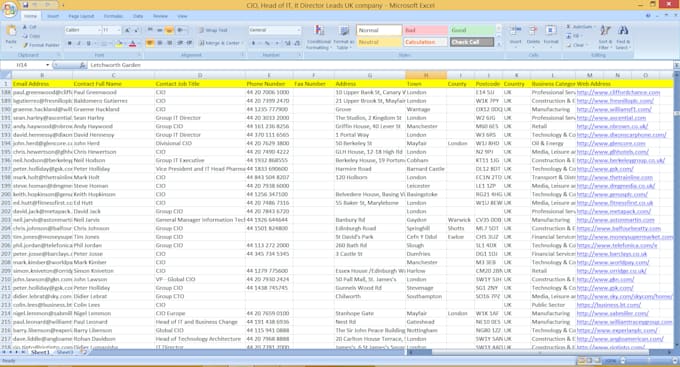Apply the red Font Color
This screenshot has height=367, width=680.
coord(133,43)
